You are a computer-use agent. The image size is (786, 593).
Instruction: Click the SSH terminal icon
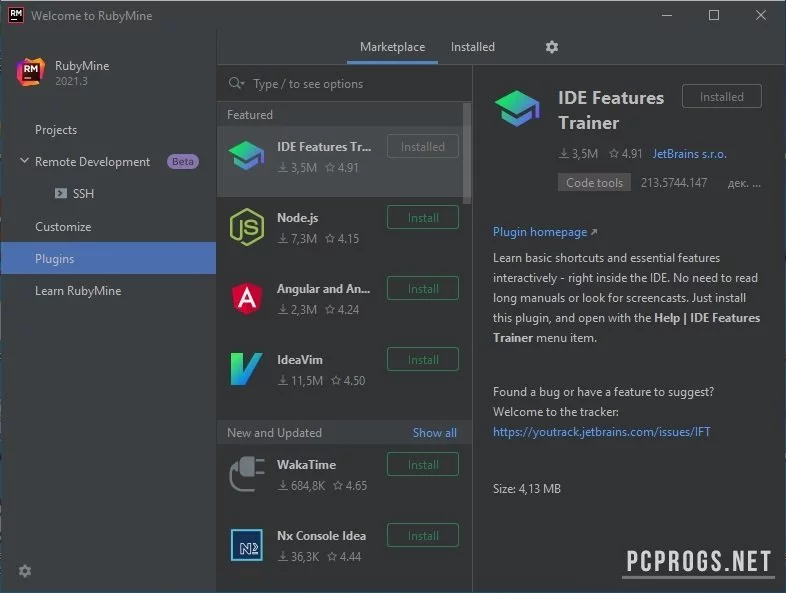(x=61, y=193)
